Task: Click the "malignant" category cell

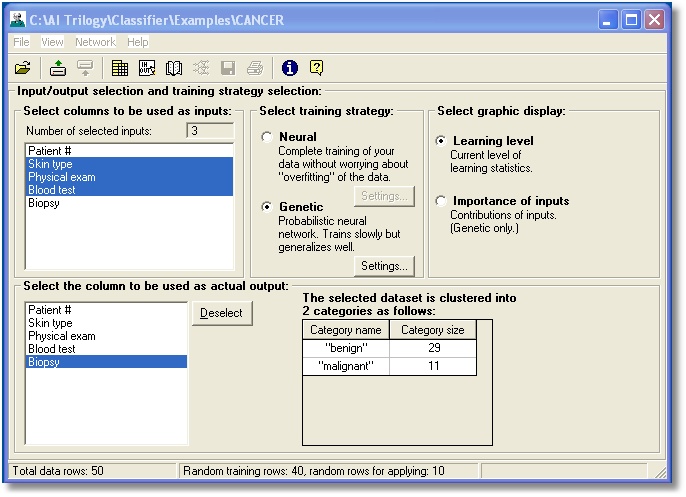Action: [x=346, y=366]
